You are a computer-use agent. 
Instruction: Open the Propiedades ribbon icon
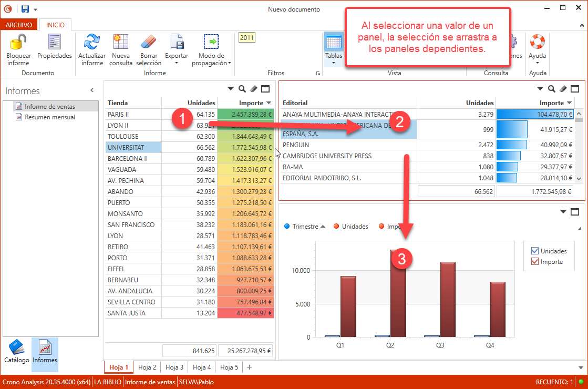tap(54, 42)
